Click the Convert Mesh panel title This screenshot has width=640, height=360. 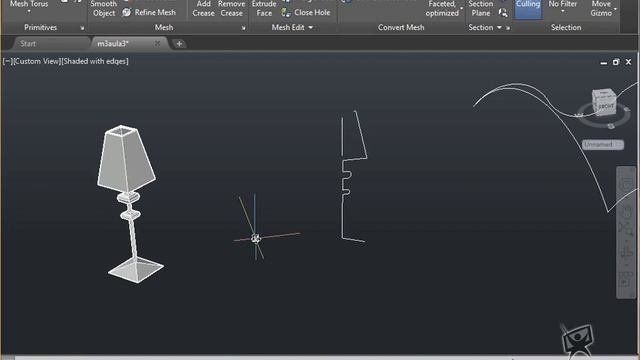point(401,27)
